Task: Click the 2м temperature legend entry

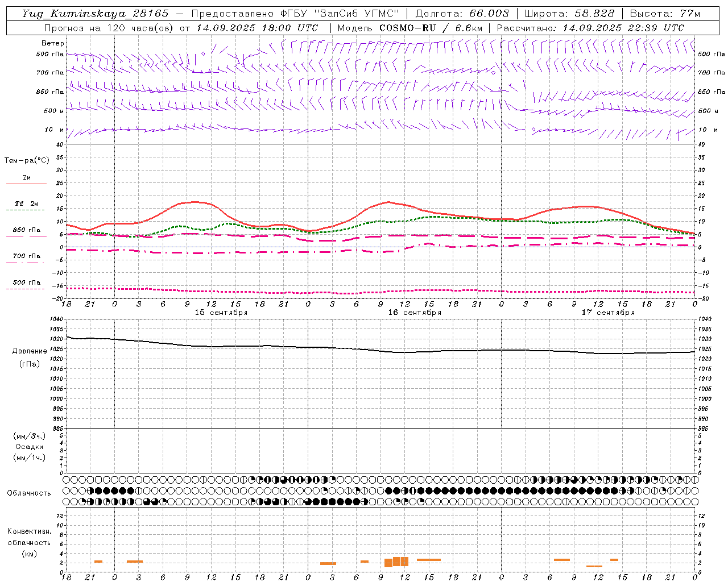Action: coord(27,178)
